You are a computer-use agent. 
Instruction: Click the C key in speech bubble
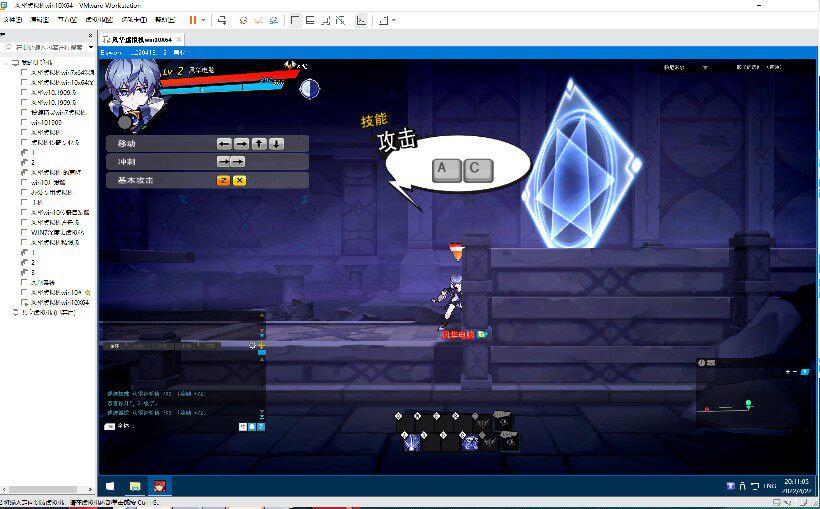[x=478, y=170]
